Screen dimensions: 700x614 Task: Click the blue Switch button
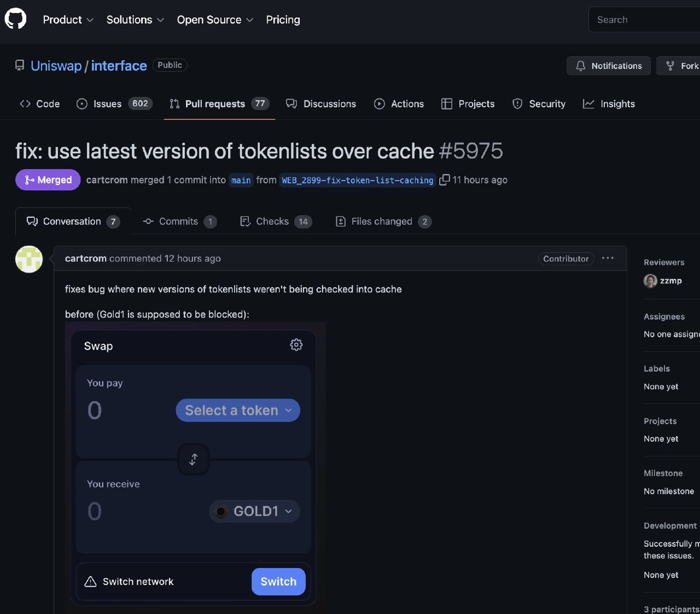(278, 581)
